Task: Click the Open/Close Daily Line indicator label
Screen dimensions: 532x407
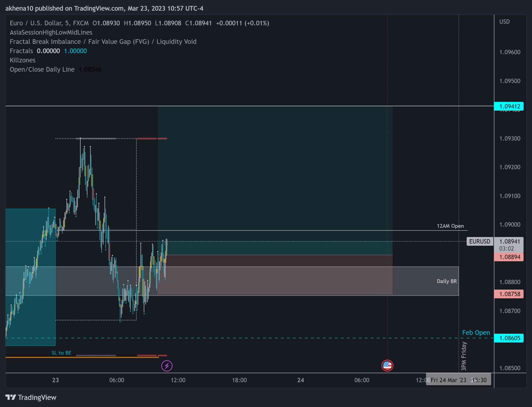Action: click(x=42, y=69)
